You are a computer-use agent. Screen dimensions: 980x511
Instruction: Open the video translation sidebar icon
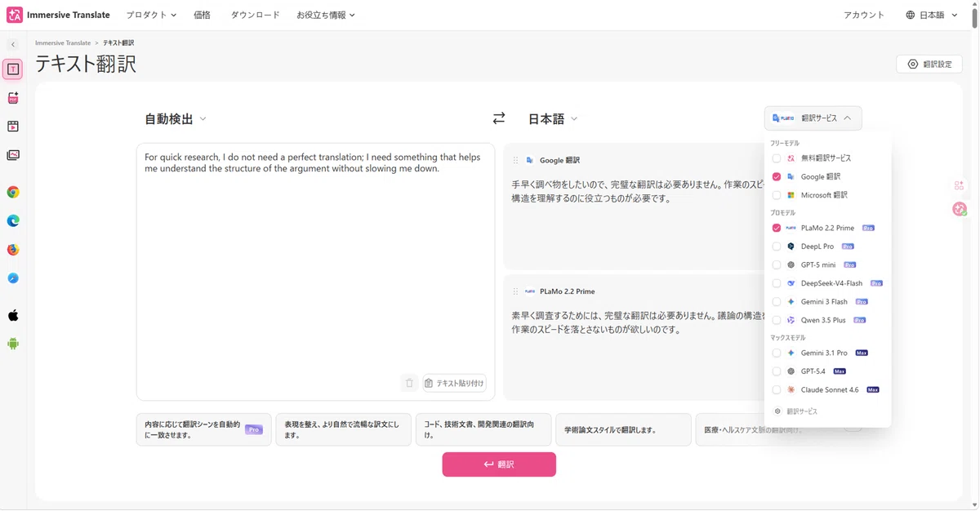(x=13, y=127)
